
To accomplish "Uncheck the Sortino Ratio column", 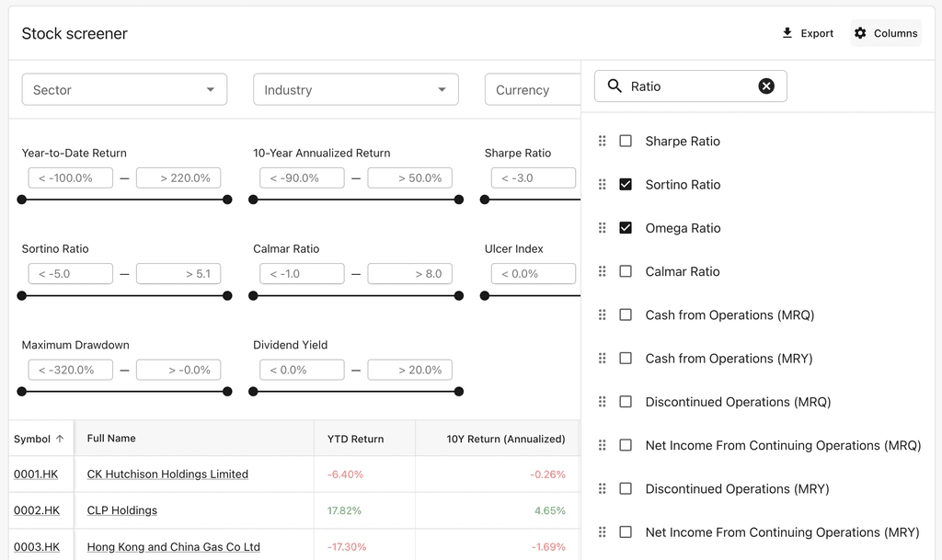I will [626, 184].
